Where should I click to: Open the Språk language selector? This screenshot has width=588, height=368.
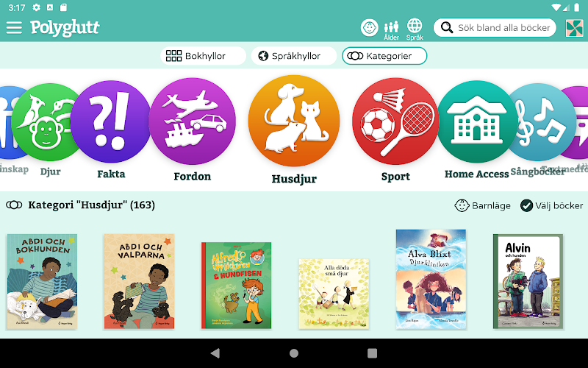(x=415, y=29)
